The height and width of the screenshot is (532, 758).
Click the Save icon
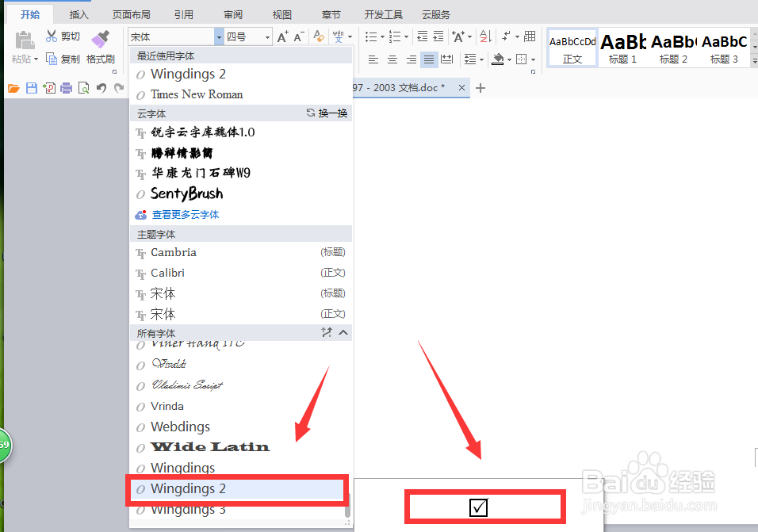tap(31, 87)
